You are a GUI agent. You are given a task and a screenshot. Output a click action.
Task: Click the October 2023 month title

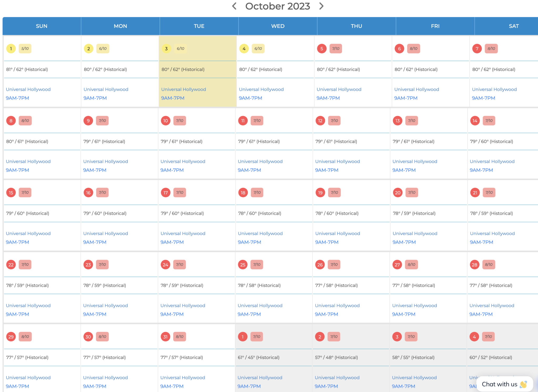coord(278,6)
